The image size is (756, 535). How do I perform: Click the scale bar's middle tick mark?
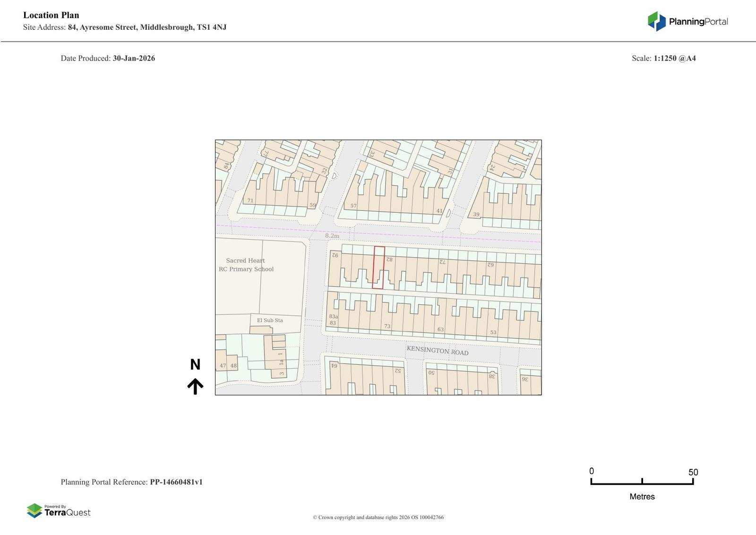coord(642,481)
